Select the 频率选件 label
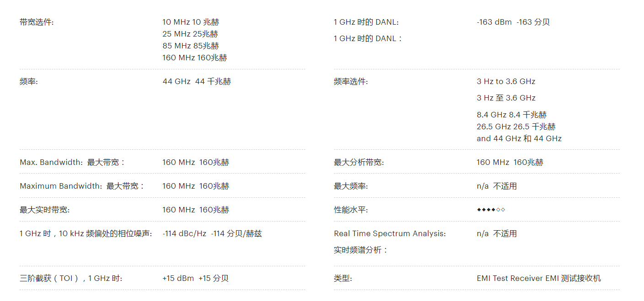 tap(351, 81)
